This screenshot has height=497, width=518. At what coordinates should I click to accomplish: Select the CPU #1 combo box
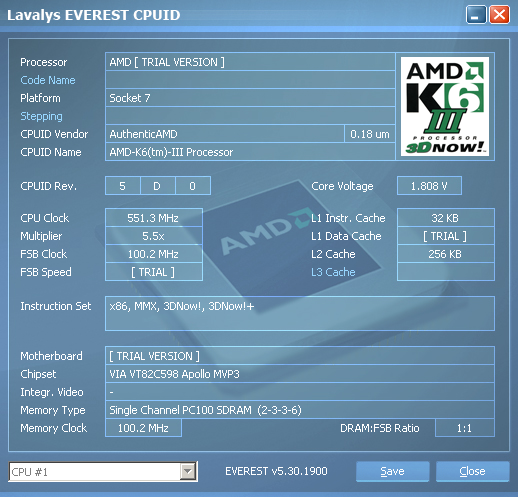point(103,472)
